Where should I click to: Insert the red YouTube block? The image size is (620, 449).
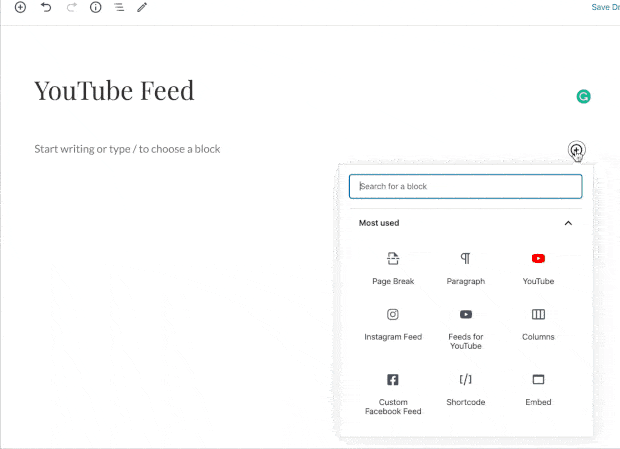(538, 269)
